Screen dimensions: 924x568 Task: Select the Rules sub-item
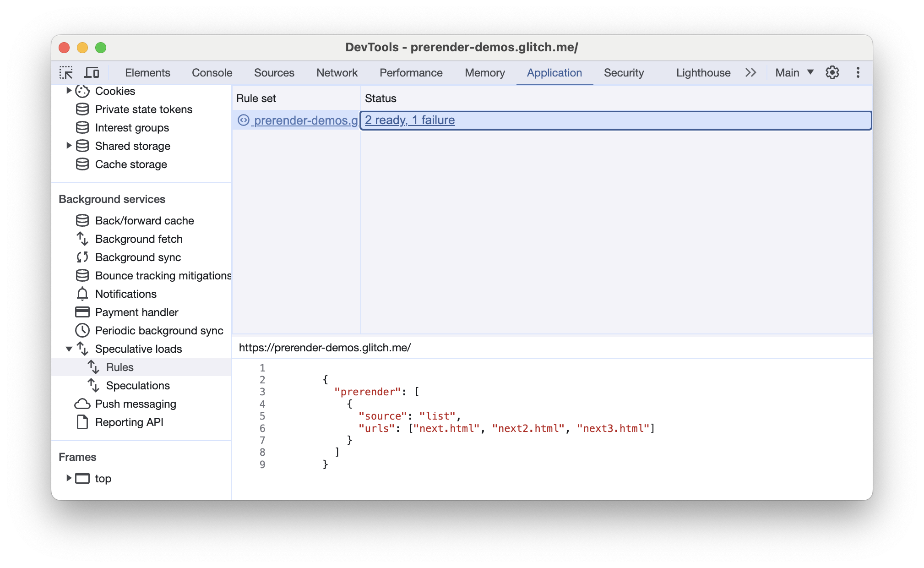point(120,366)
